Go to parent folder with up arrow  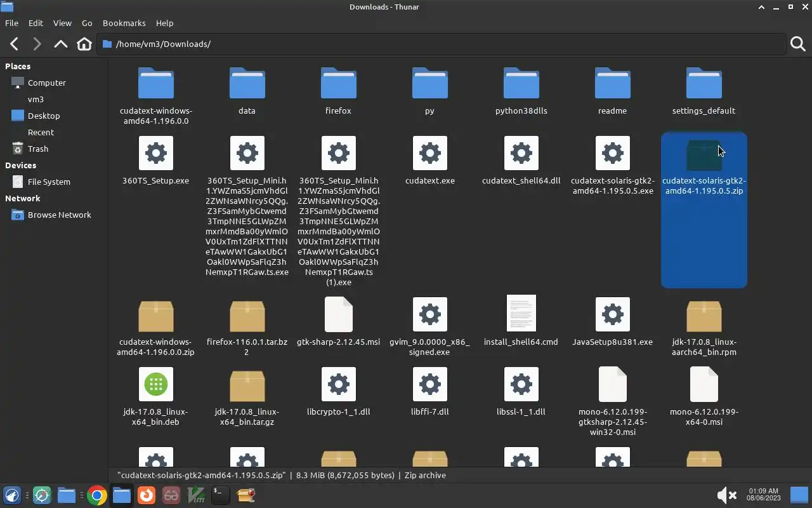coord(60,44)
